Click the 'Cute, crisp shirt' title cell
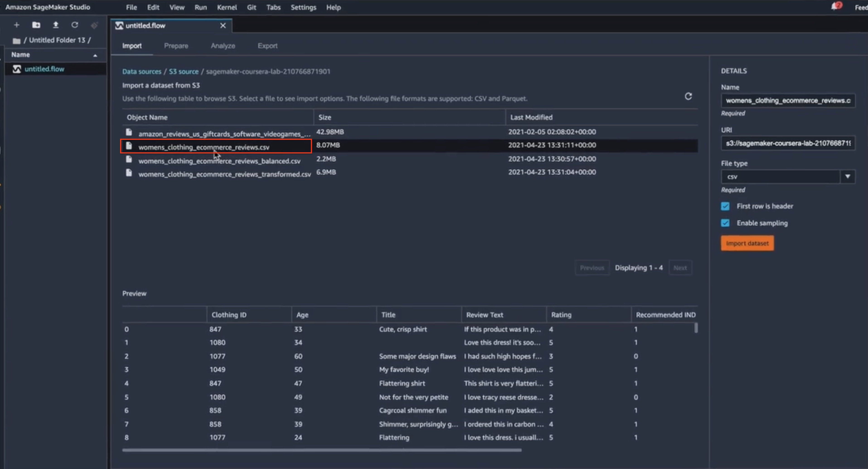Screen dimensions: 868x469 click(x=403, y=329)
